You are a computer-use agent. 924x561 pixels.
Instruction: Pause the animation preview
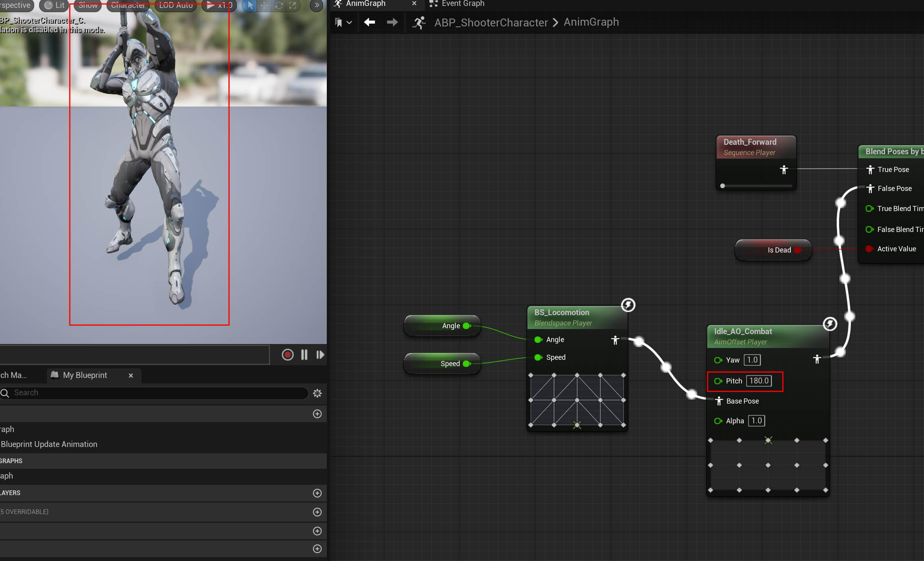pos(304,355)
